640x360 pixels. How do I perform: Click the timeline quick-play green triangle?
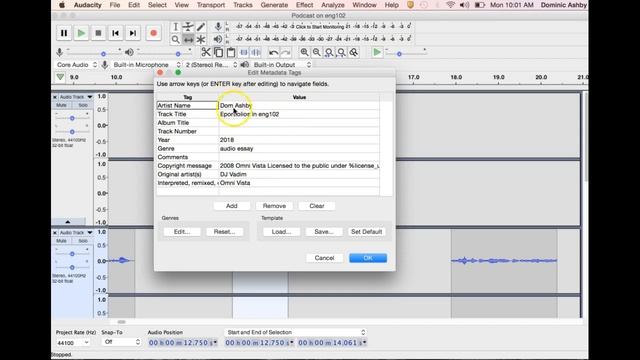[60, 77]
